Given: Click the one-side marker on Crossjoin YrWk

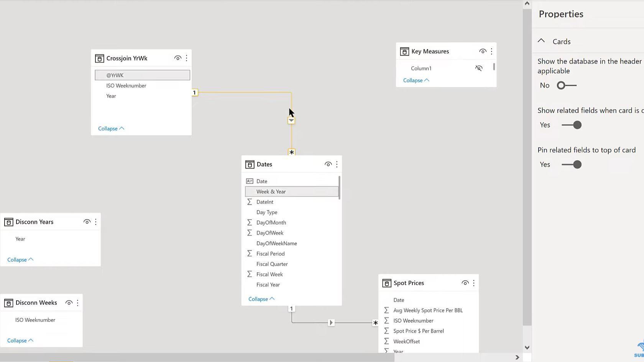Looking at the screenshot, I should click(x=195, y=92).
